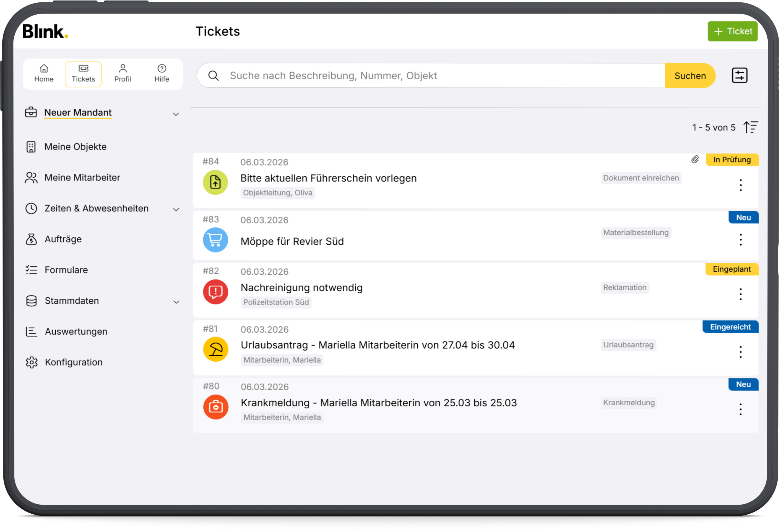This screenshot has height=532, width=780.
Task: Click the orange medical kit icon of ticket #80
Action: click(x=216, y=407)
